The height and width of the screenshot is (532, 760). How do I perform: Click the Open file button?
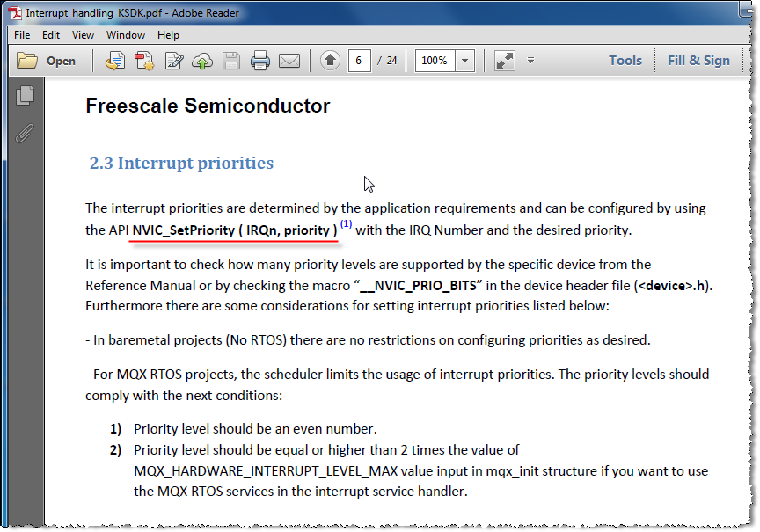tap(47, 61)
